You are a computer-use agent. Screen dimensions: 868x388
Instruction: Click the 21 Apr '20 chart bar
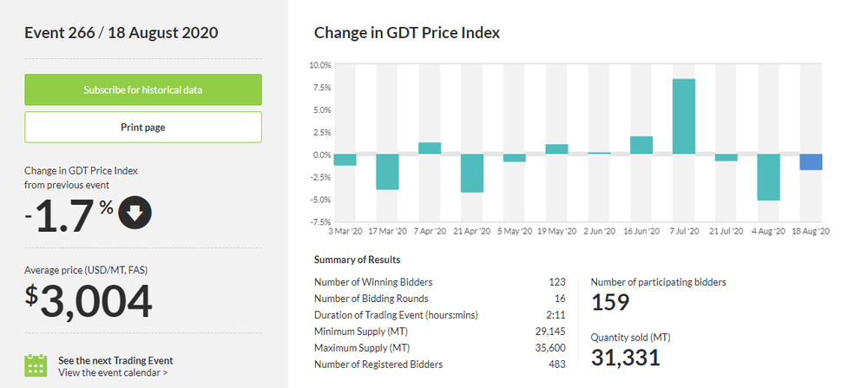pyautogui.click(x=472, y=173)
